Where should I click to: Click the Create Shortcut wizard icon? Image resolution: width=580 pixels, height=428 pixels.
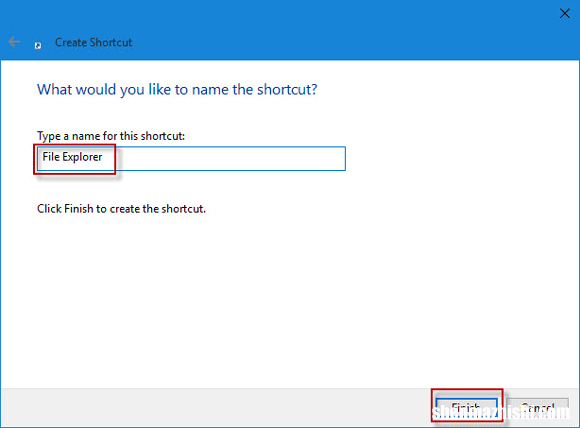tap(38, 45)
